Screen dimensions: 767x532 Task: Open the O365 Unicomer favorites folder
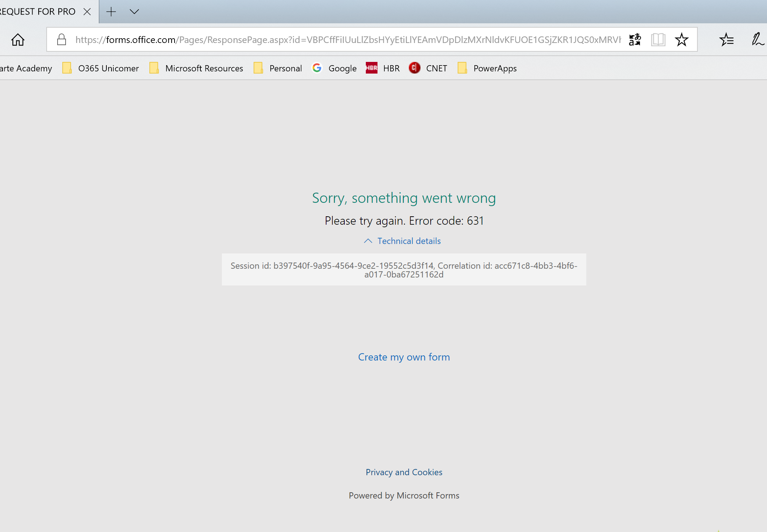[x=101, y=68]
